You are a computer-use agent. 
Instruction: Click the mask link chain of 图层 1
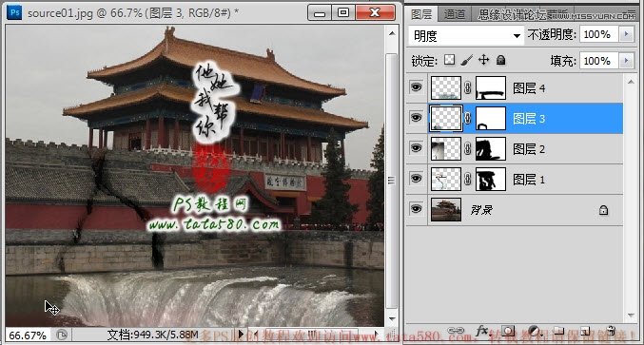(468, 179)
